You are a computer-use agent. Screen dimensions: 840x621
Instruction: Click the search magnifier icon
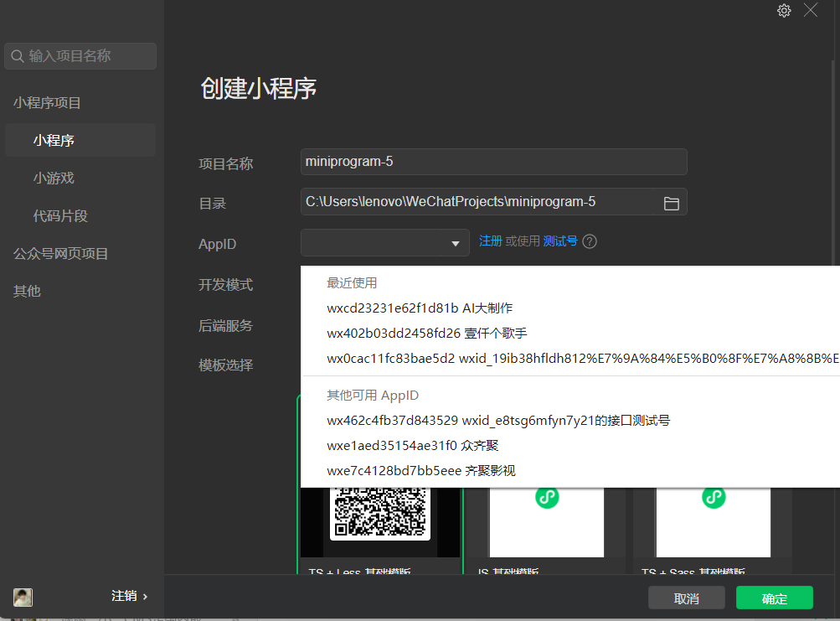click(x=17, y=56)
